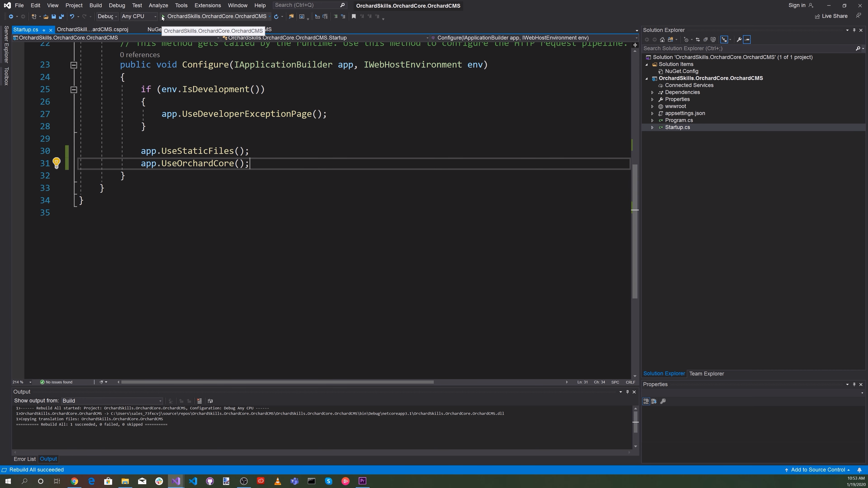Screen dimensions: 868x488
Task: Start debugging OrchardSkills.OrchardCore.OrchardCMS with run button
Action: coord(215,16)
